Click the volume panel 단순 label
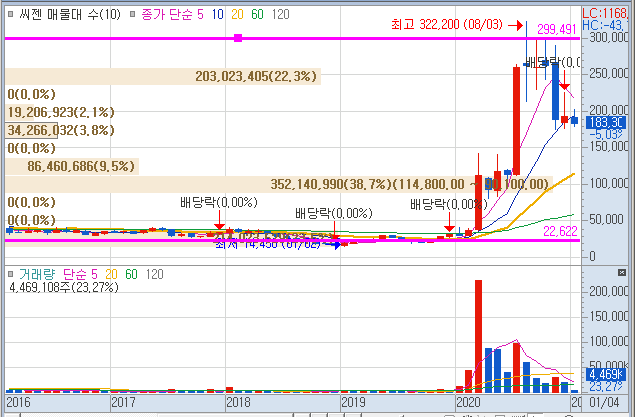This screenshot has height=417, width=635. 75,274
